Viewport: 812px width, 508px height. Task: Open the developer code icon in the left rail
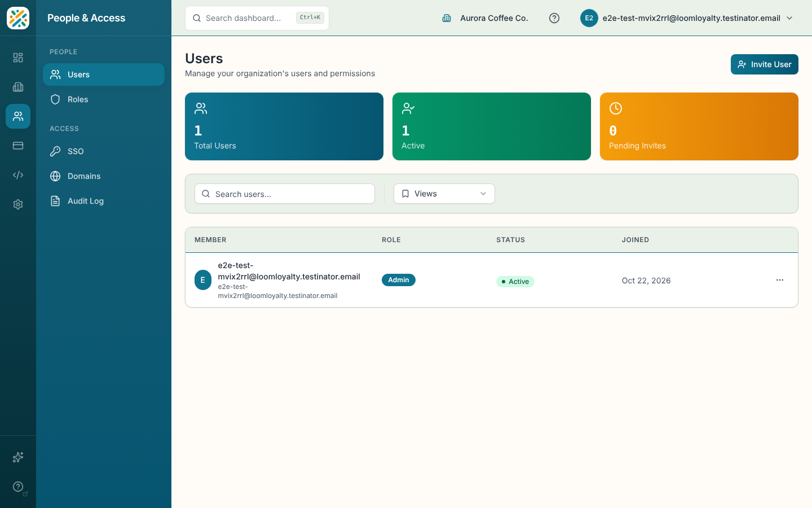(x=18, y=175)
